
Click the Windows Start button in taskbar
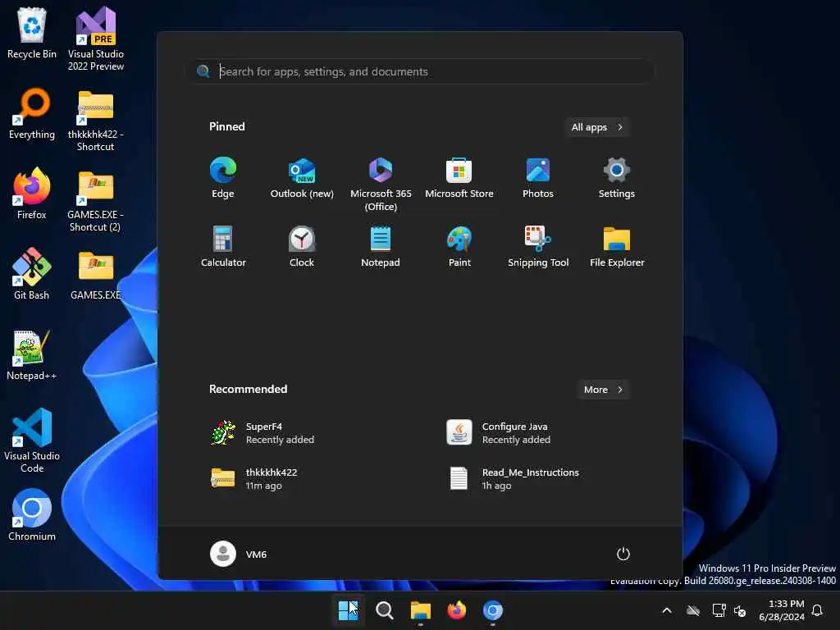tap(348, 610)
